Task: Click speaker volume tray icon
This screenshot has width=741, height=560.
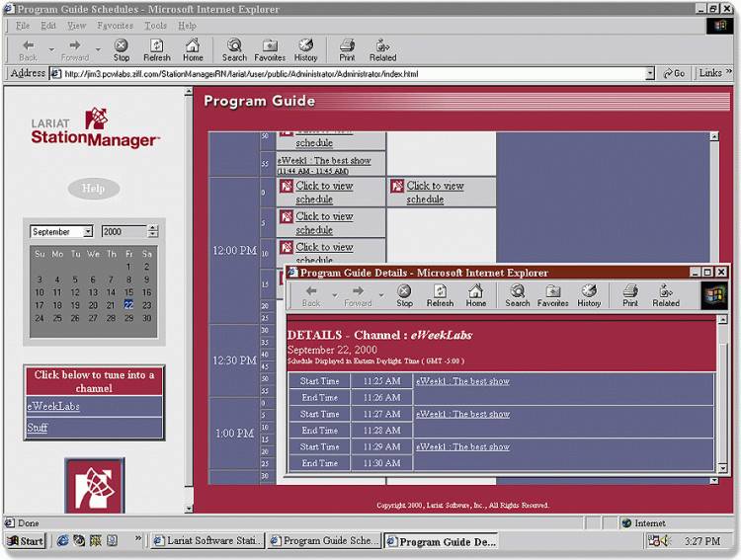Action: pos(666,540)
